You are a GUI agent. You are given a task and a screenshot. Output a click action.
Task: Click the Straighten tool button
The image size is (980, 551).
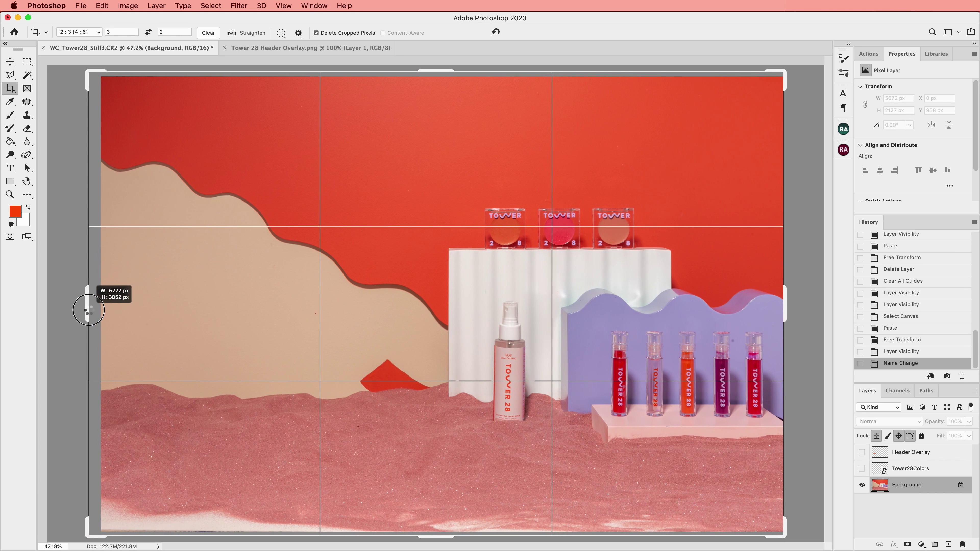click(246, 33)
